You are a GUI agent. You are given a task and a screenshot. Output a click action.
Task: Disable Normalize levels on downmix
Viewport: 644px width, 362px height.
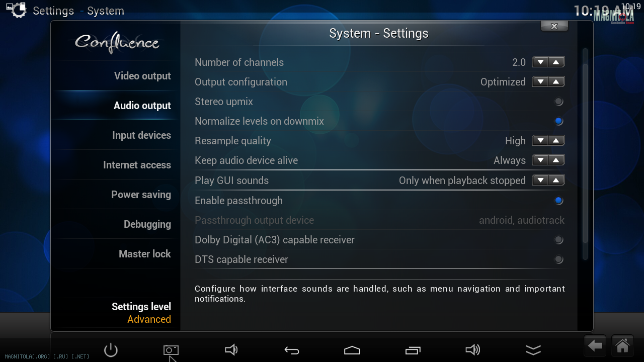tap(558, 121)
